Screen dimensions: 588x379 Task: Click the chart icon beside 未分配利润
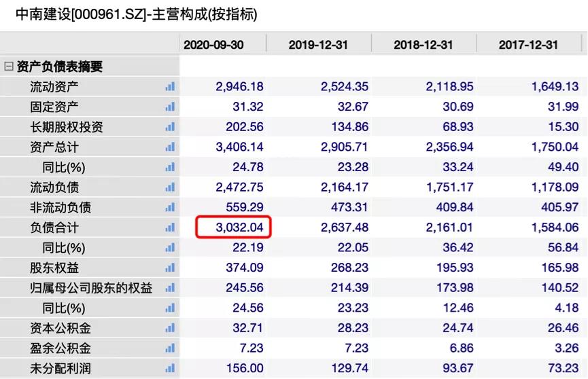[170, 368]
